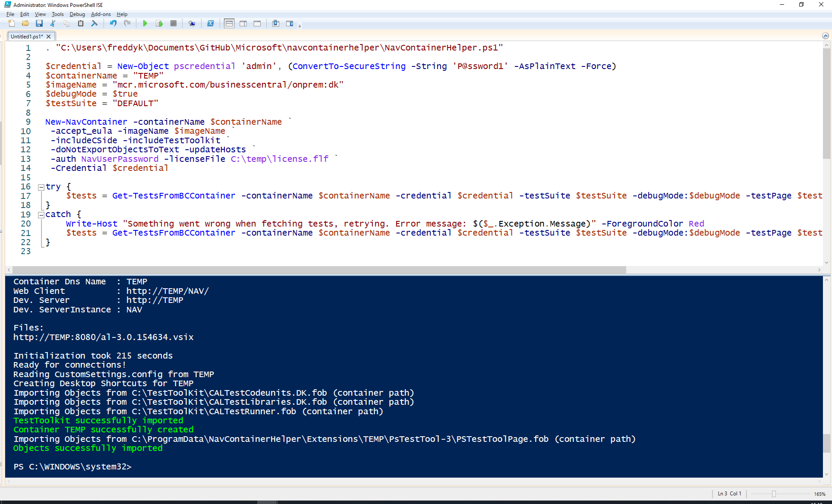Click the http://TEMP/NAV/ web client URL

point(167,291)
